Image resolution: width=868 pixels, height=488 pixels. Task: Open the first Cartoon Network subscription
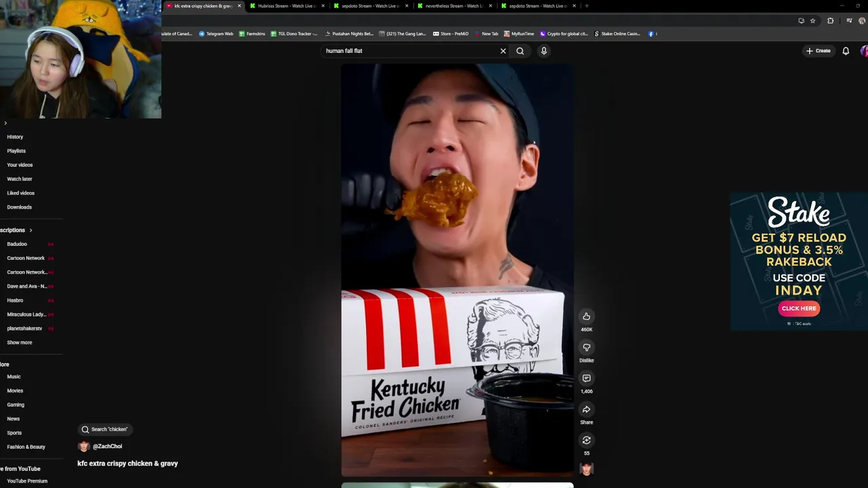click(27, 258)
